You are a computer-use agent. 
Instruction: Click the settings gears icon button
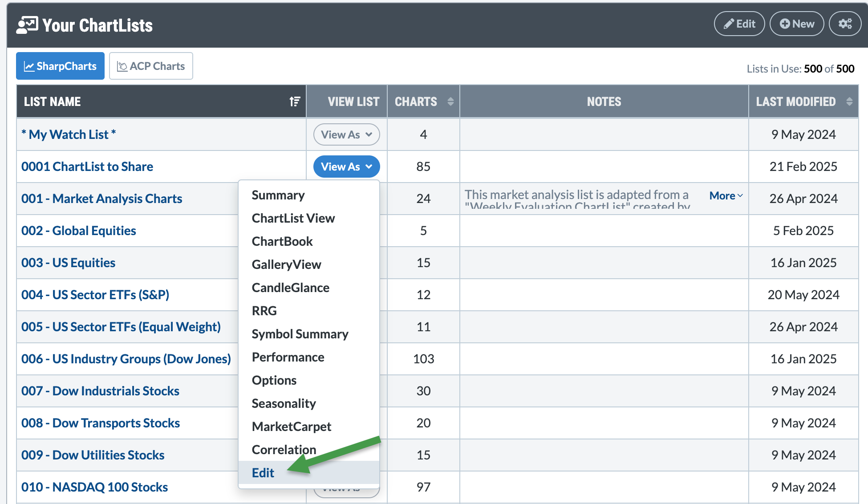point(845,24)
